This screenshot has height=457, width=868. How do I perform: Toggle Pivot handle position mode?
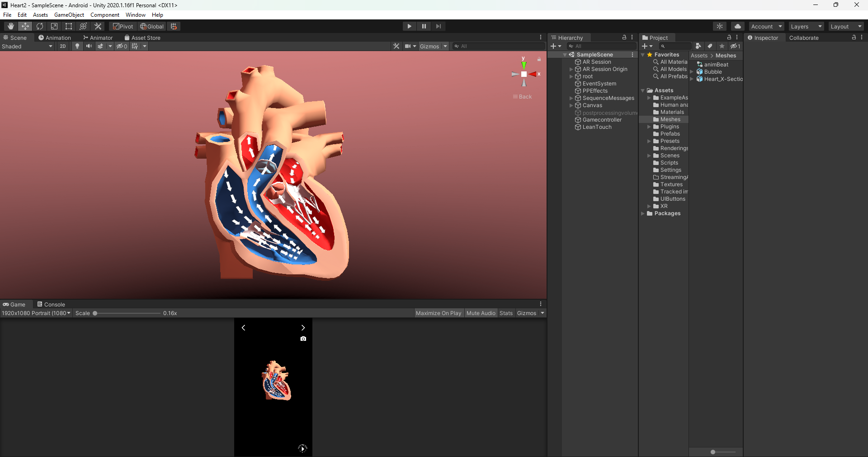coord(123,26)
